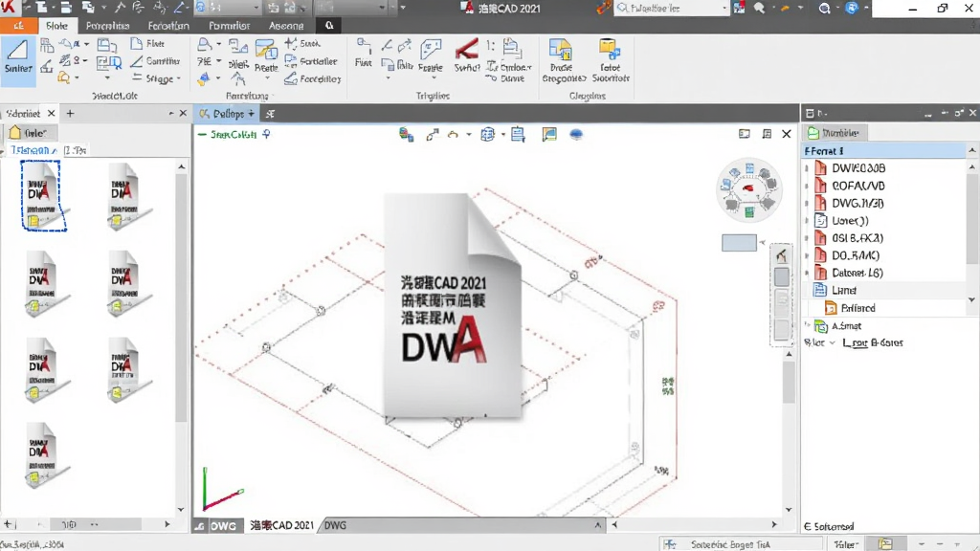Click the Fixe tool in ribbon
980x551 pixels.
(x=363, y=53)
